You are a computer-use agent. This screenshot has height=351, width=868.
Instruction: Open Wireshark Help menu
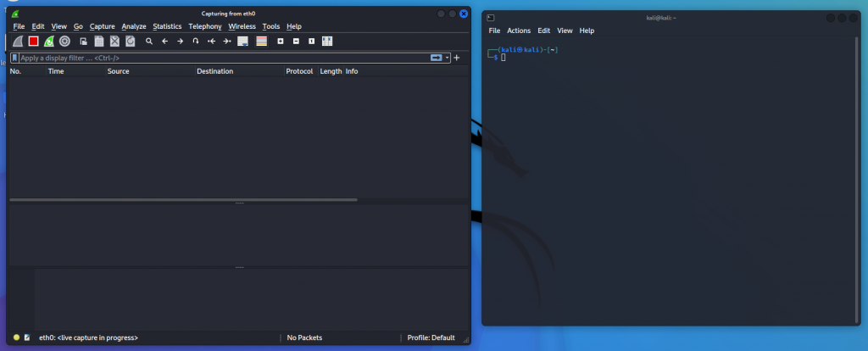pyautogui.click(x=294, y=26)
